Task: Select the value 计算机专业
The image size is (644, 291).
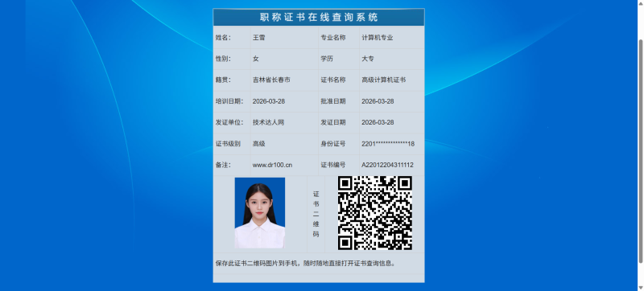Action: pyautogui.click(x=378, y=38)
